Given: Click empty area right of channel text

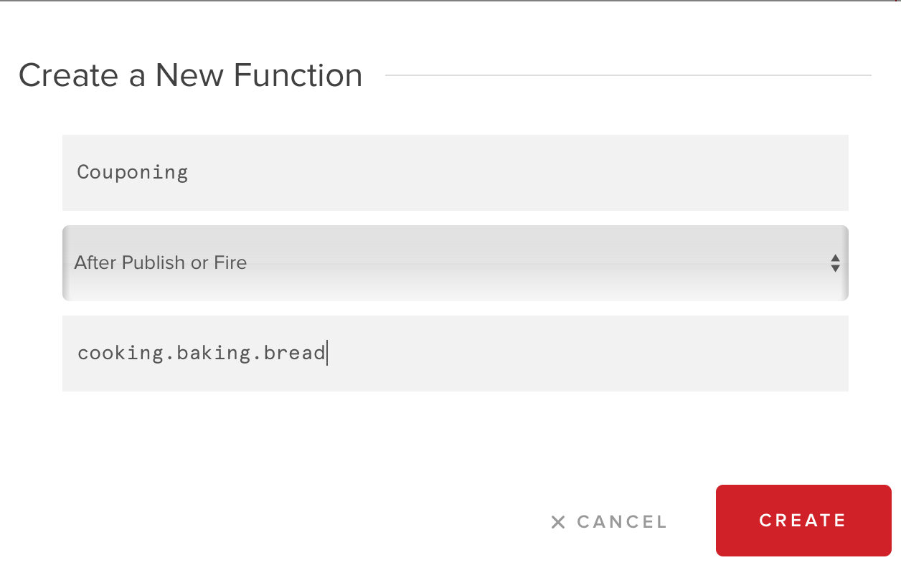Looking at the screenshot, I should point(585,354).
